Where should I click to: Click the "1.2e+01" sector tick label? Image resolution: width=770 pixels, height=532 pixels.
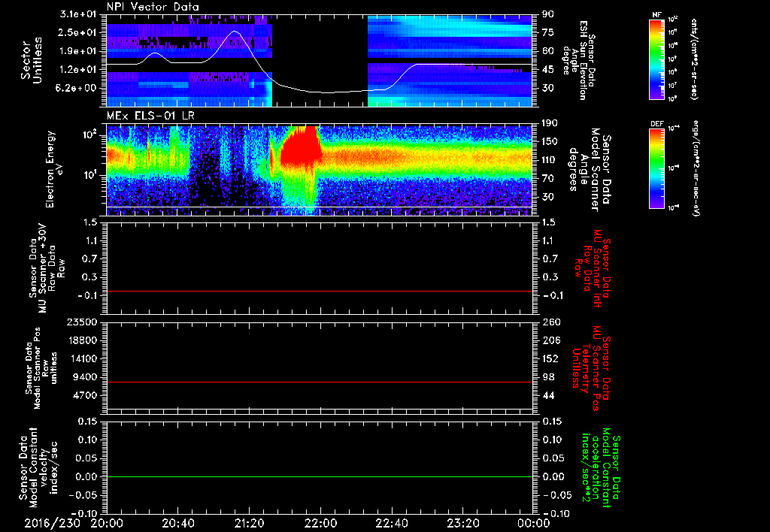click(x=78, y=70)
